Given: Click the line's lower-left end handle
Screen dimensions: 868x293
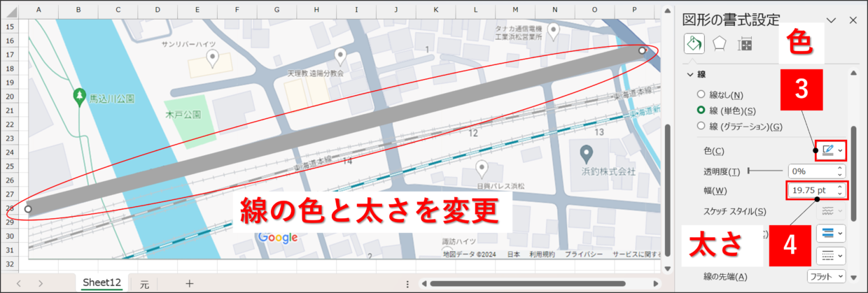Looking at the screenshot, I should [28, 208].
